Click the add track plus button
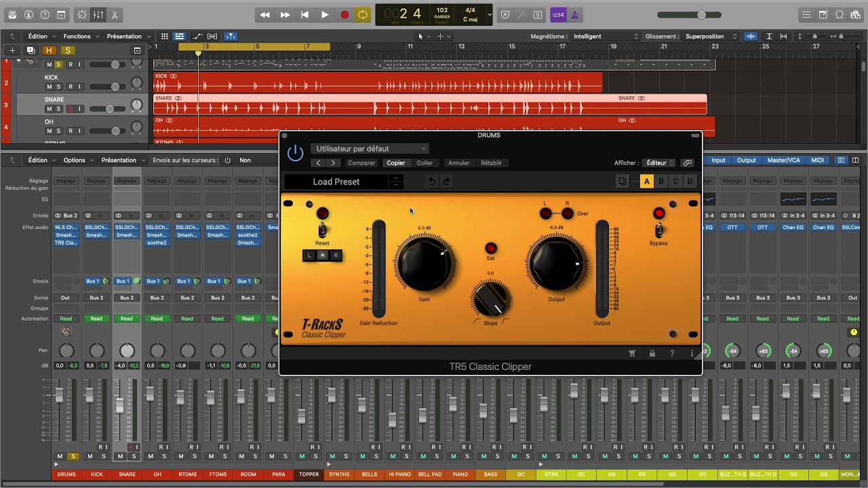The image size is (868, 488). (x=12, y=50)
